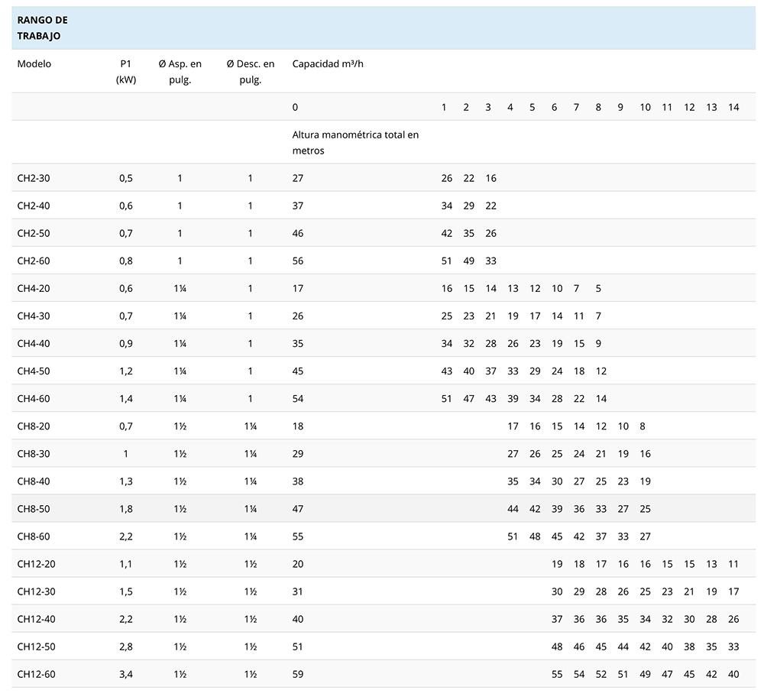The height and width of the screenshot is (700, 764).
Task: Click zero-flow head 20 for CH12-20
Action: (x=298, y=564)
